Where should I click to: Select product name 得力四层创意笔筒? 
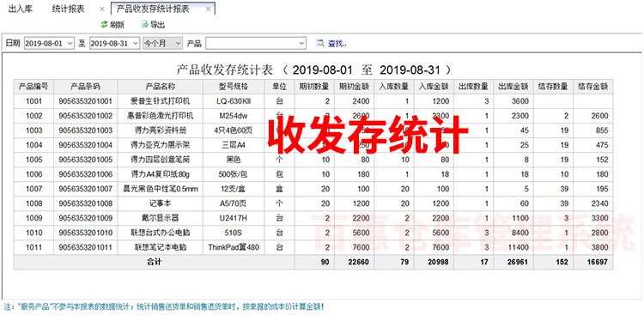[161, 160]
